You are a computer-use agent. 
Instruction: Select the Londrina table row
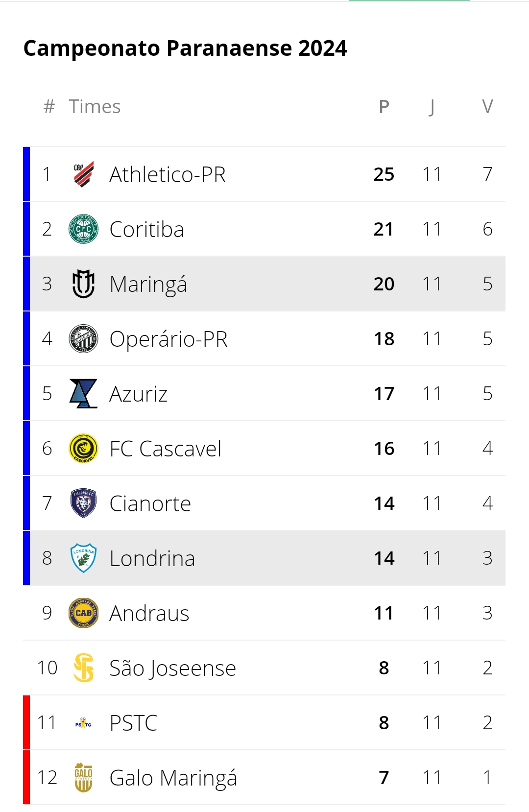click(264, 558)
